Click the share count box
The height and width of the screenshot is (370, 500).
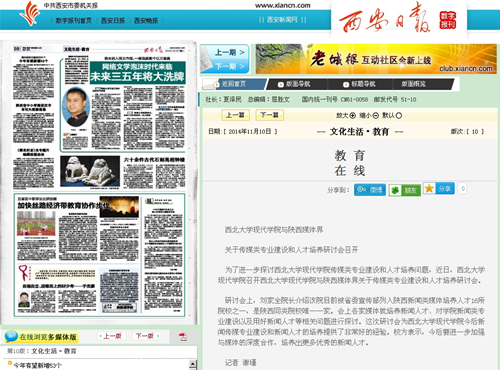pyautogui.click(x=463, y=189)
